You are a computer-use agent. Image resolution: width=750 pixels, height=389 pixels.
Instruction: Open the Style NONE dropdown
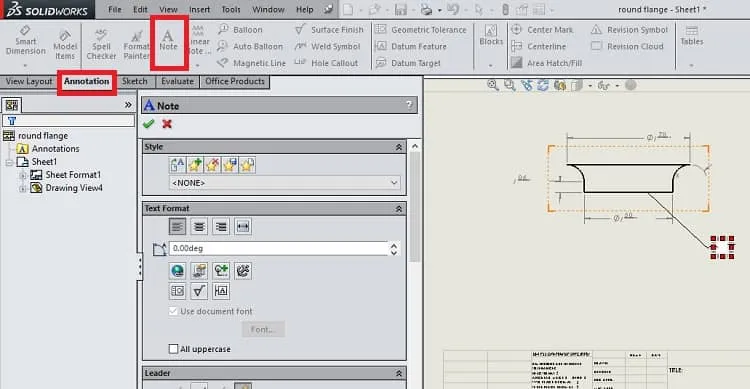coord(285,183)
